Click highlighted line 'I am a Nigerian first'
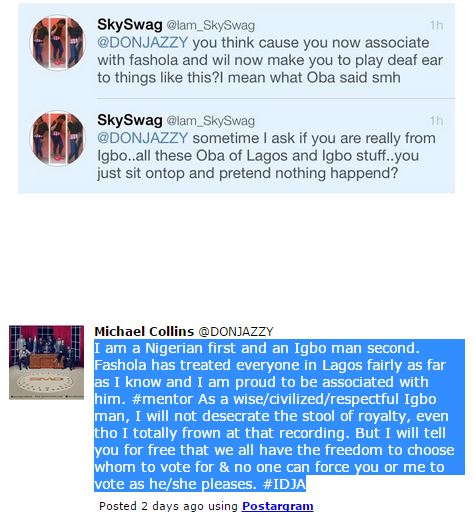 point(257,348)
